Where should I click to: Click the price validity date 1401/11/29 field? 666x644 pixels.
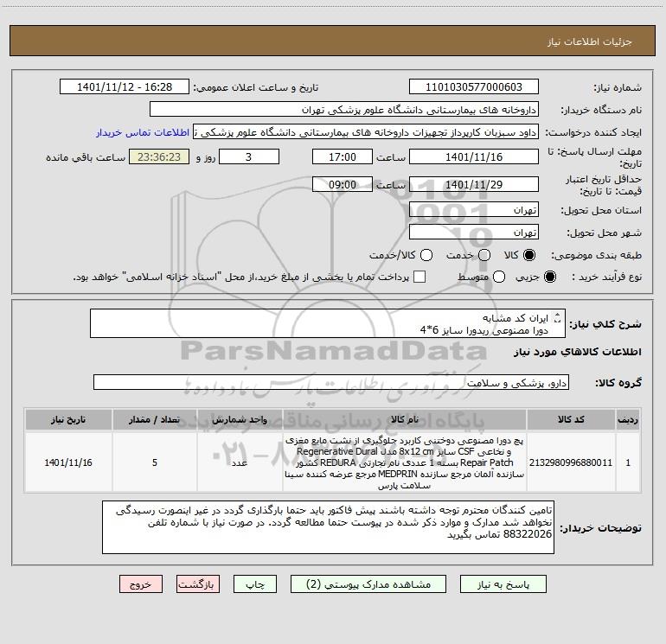(474, 184)
